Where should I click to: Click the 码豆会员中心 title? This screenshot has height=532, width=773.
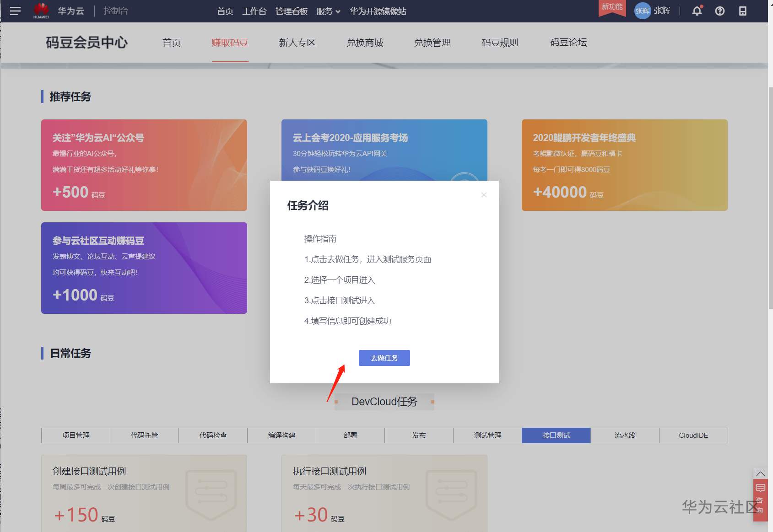click(86, 43)
